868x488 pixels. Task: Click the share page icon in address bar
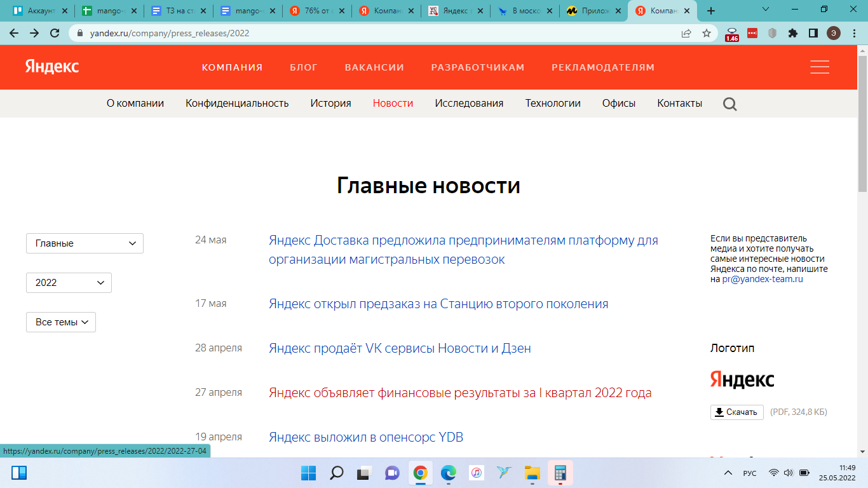(x=686, y=33)
